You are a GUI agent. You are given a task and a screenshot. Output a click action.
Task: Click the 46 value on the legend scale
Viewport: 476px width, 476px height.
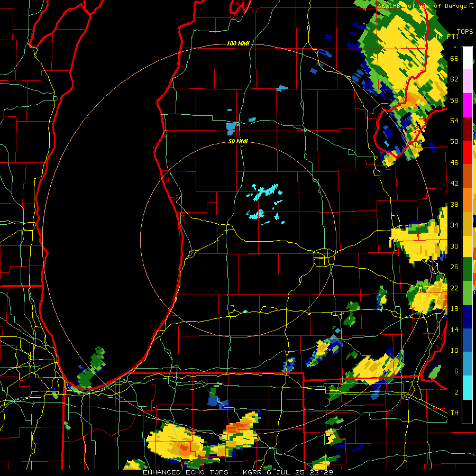[x=454, y=163]
